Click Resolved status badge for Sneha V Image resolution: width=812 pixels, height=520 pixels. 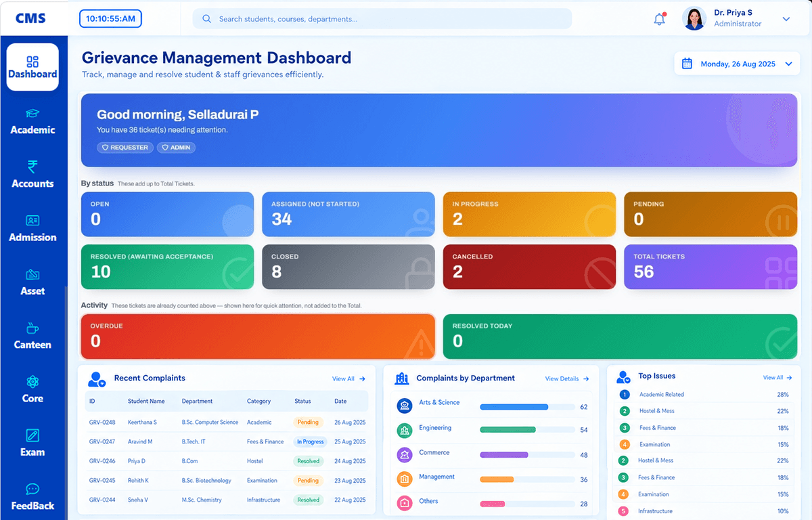click(308, 500)
